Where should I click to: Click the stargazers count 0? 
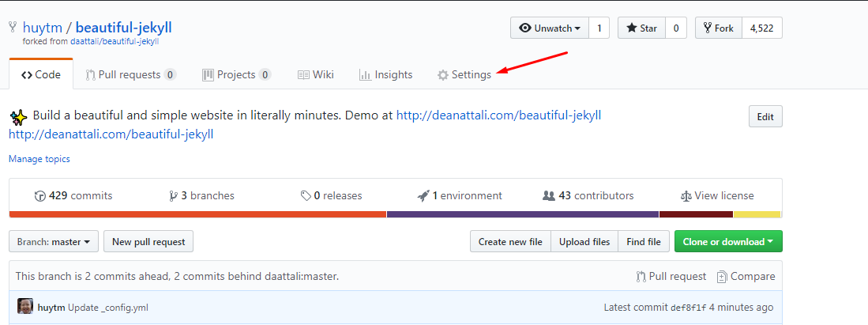click(x=676, y=28)
